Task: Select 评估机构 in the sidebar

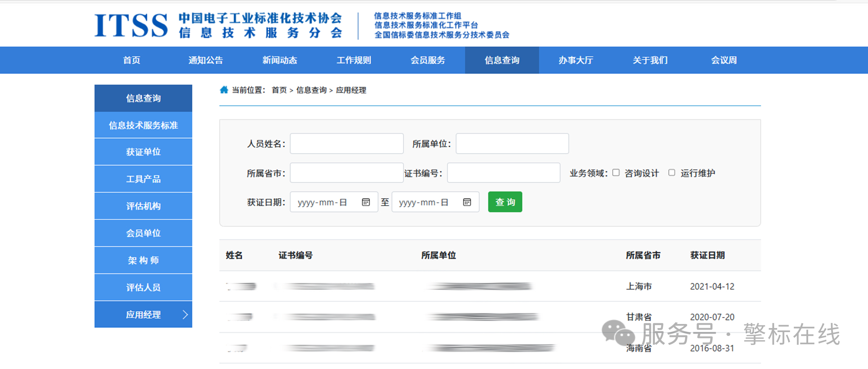Action: [143, 206]
